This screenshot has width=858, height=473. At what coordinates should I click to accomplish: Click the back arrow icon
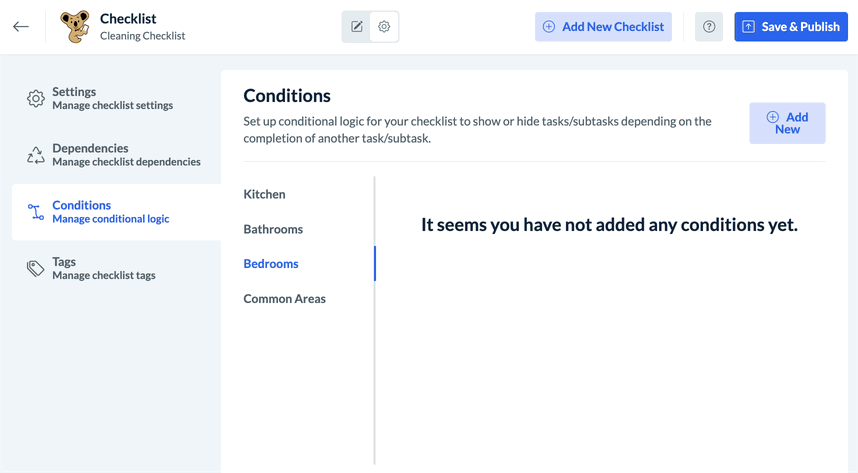[21, 27]
